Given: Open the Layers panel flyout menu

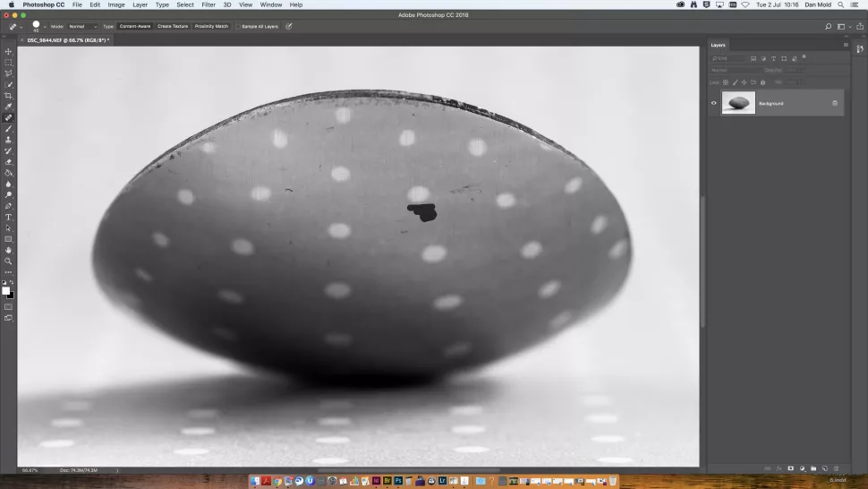Looking at the screenshot, I should 845,45.
